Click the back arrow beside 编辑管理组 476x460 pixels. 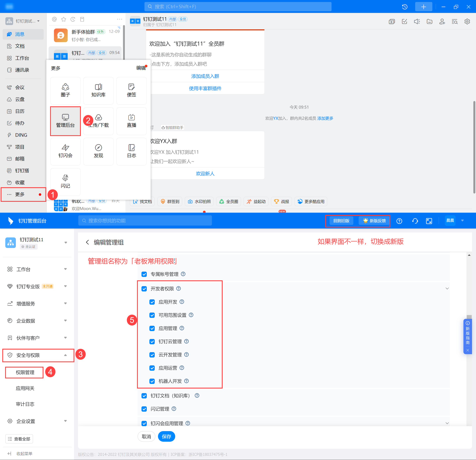coord(87,242)
